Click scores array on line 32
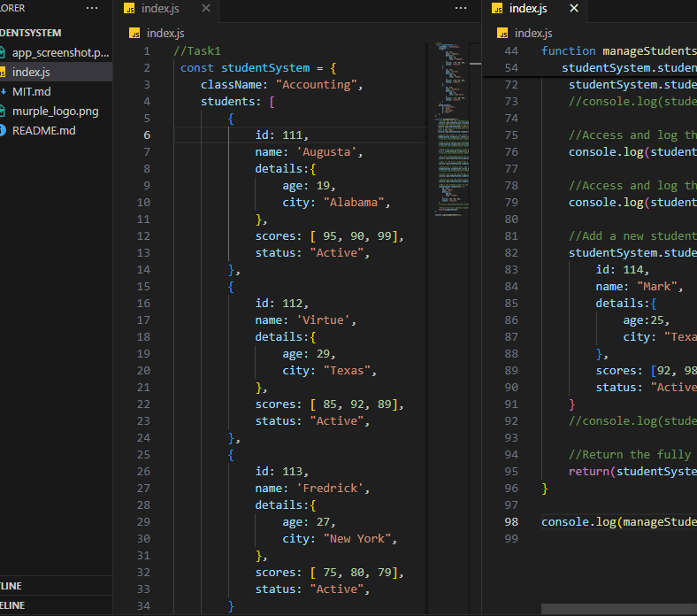The height and width of the screenshot is (616, 697). pyautogui.click(x=356, y=573)
